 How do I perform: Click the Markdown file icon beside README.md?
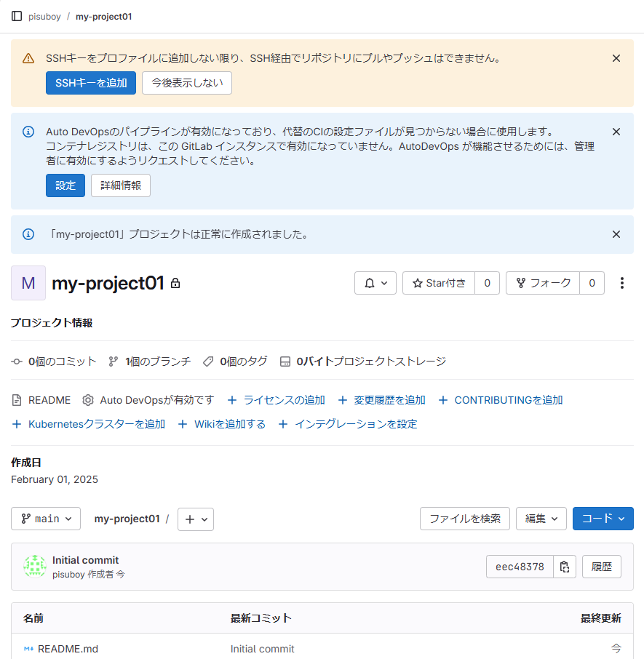(x=28, y=649)
